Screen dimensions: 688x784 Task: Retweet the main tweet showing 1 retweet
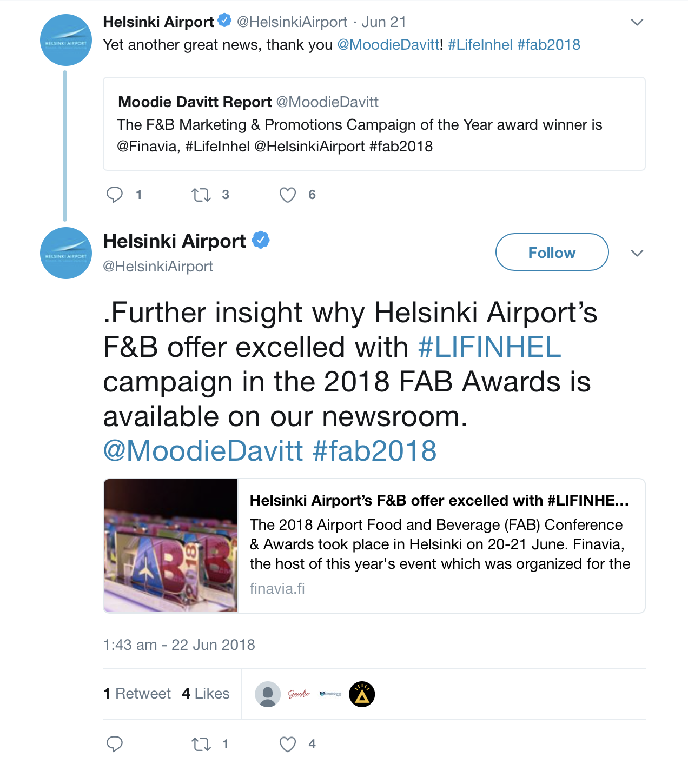click(x=201, y=744)
